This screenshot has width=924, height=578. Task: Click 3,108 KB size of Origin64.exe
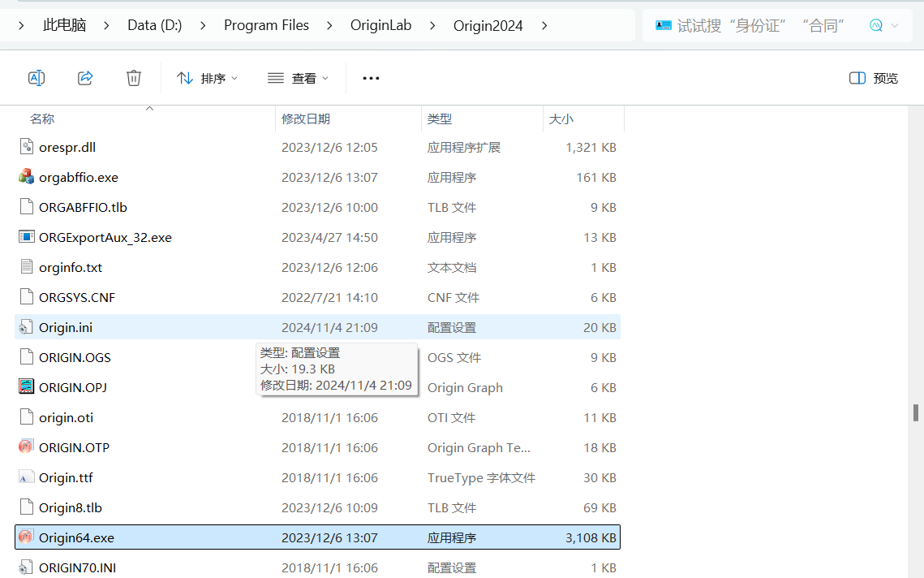pyautogui.click(x=591, y=538)
